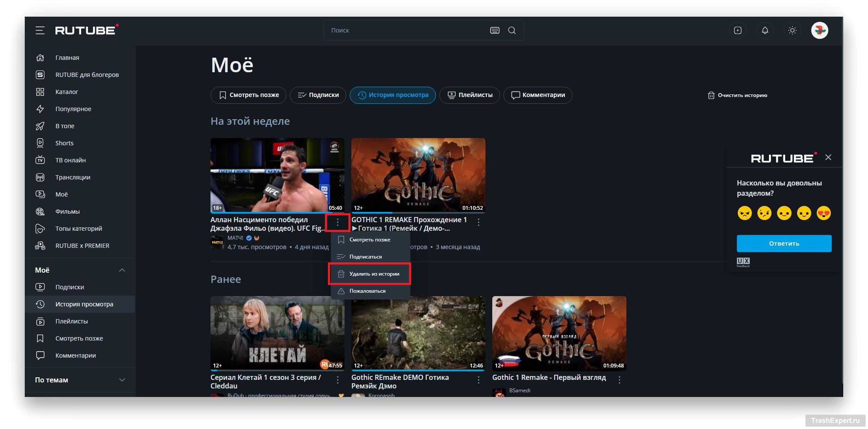Expand the По темам sidebar section

[x=122, y=380]
